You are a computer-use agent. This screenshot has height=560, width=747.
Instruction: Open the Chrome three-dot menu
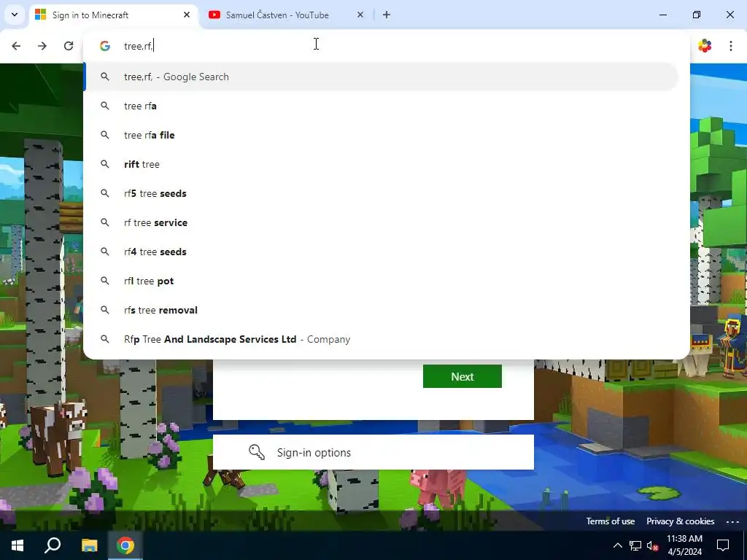point(730,46)
